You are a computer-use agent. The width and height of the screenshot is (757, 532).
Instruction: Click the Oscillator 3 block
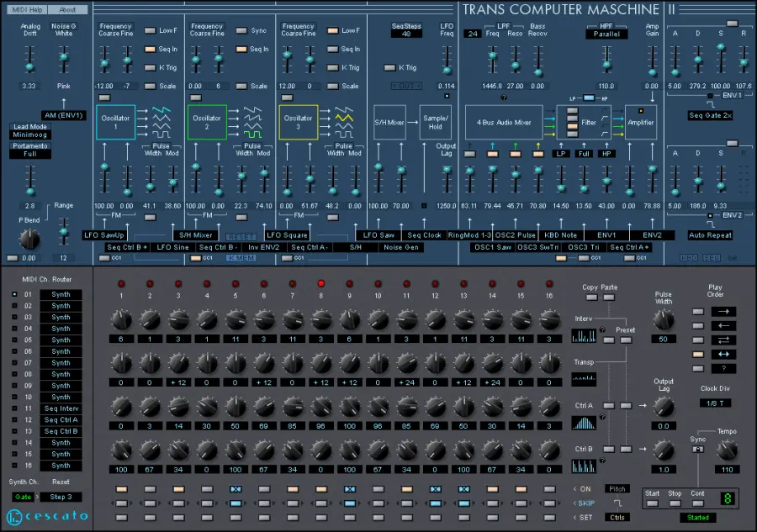[x=298, y=122]
